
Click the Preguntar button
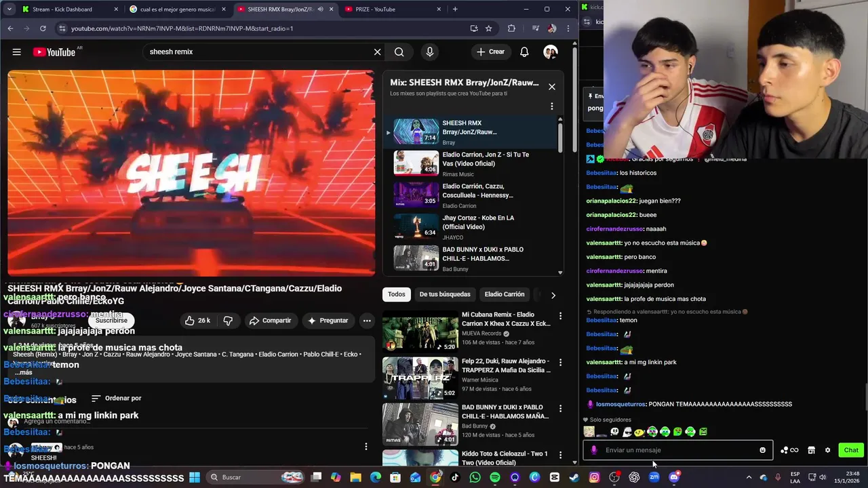click(x=328, y=321)
